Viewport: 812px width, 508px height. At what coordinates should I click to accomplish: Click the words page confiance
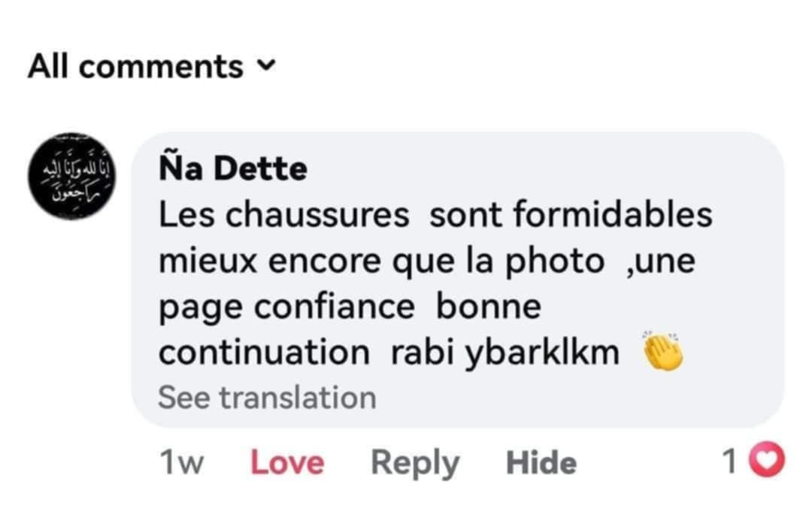pos(286,307)
